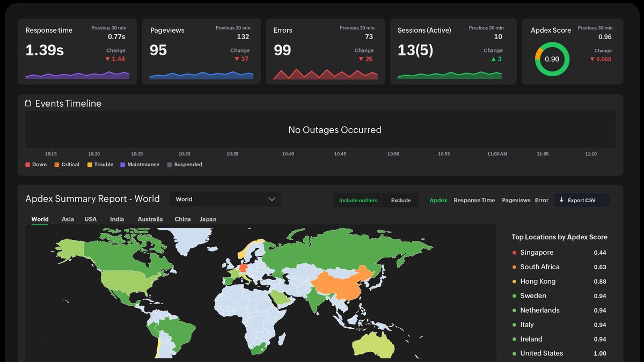Click the Trouble legend yellow swatch
Viewport: 644px width, 362px height.
click(x=90, y=165)
